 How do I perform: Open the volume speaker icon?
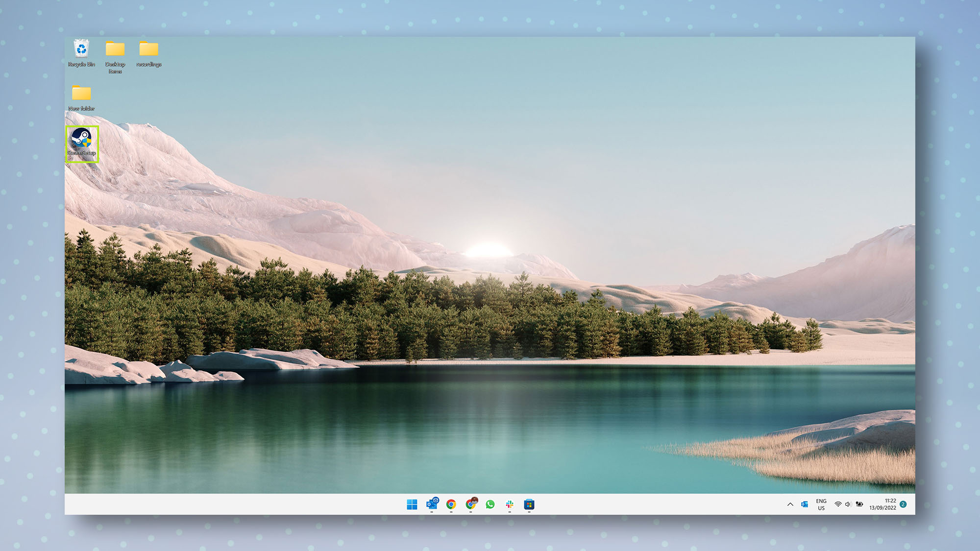[848, 504]
